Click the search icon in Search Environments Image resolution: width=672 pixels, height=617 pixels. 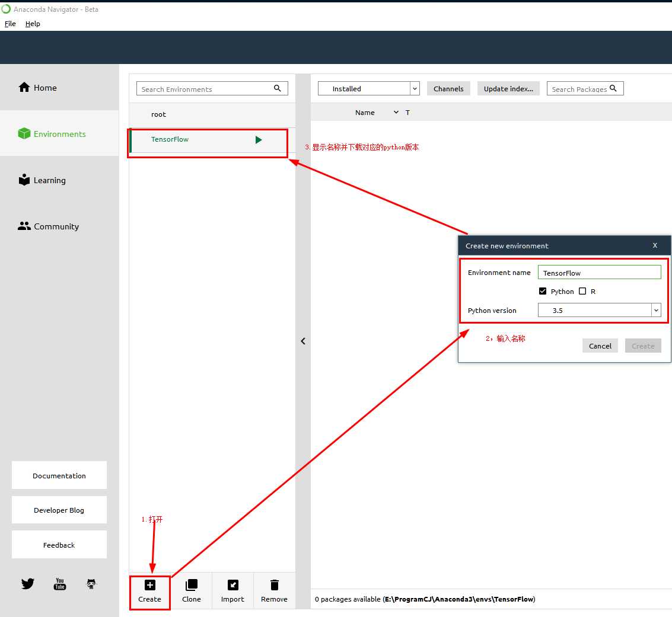point(278,88)
